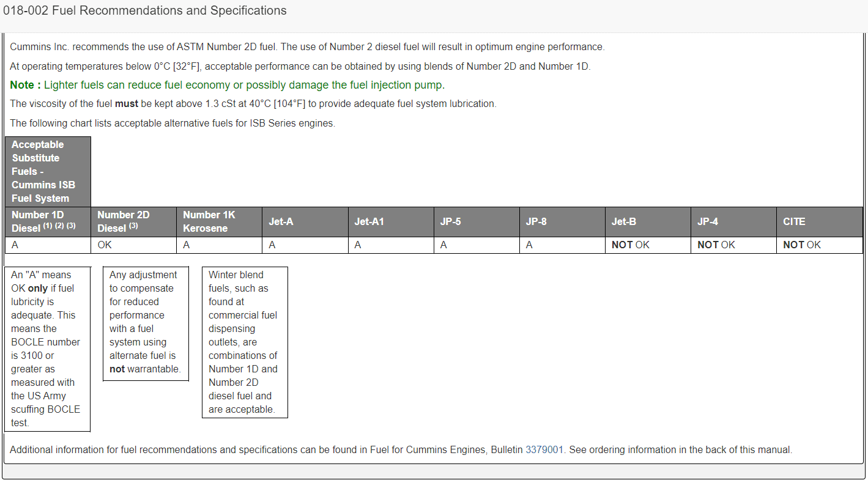The image size is (868, 480).
Task: Click the Jet-A column header
Action: 305,221
